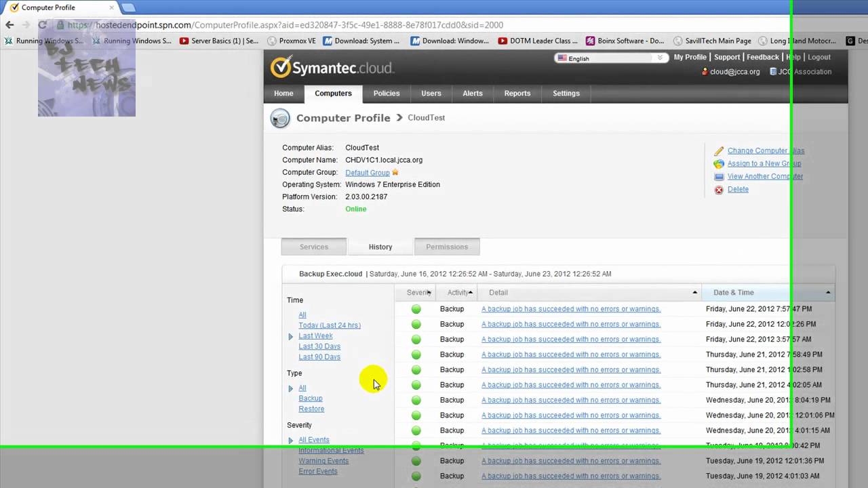Open the Alerts navigation tab
Image resolution: width=868 pixels, height=488 pixels.
coord(473,94)
